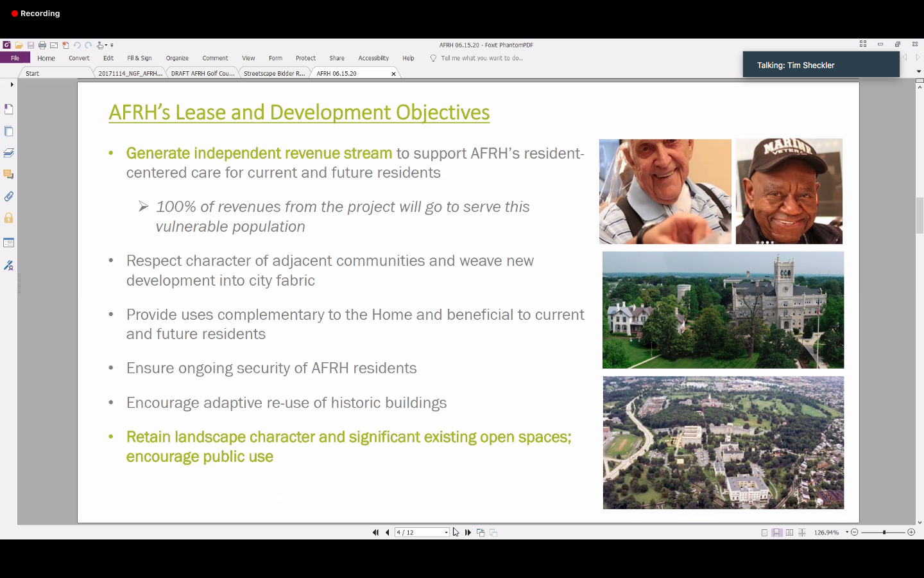This screenshot has width=924, height=578.
Task: Open the Bookmarks panel in the sidebar
Action: pyautogui.click(x=9, y=110)
